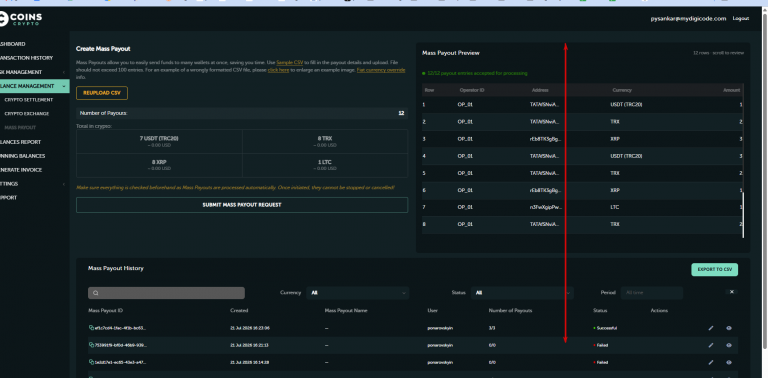The image size is (768, 378).
Task: Click the 3/3 number of payouts cell
Action: click(492, 328)
